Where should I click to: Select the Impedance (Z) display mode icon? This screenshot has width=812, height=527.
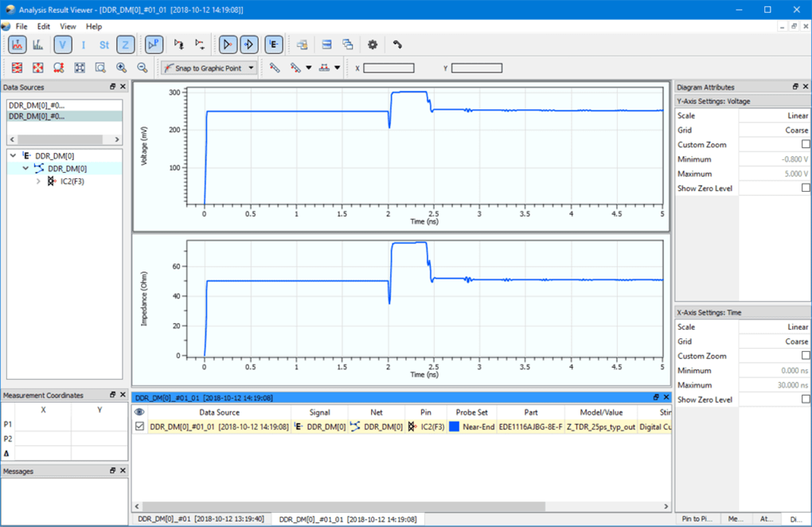tap(125, 45)
